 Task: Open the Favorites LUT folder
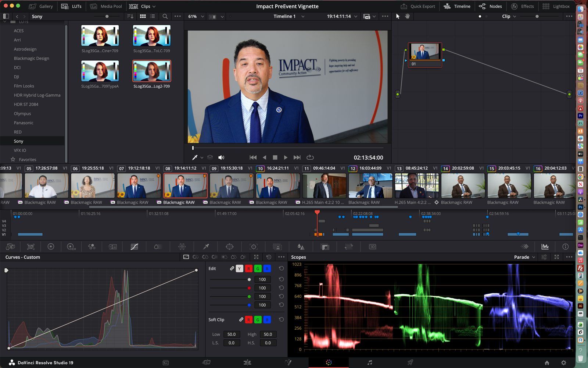coord(28,159)
